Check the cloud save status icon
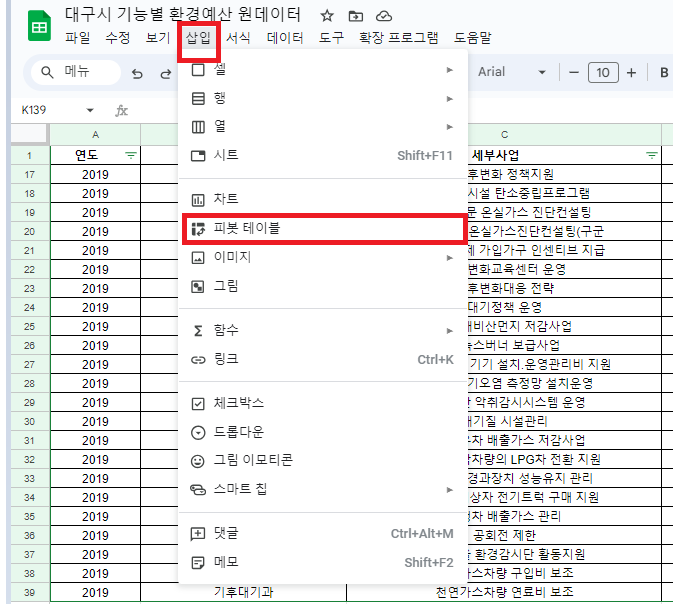 pyautogui.click(x=385, y=16)
